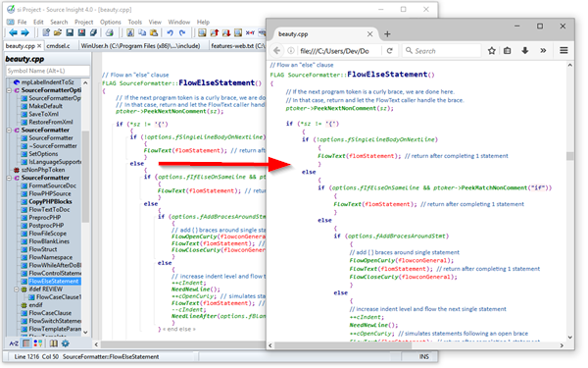Click the browser vertical scrollbar thumb

pos(570,156)
